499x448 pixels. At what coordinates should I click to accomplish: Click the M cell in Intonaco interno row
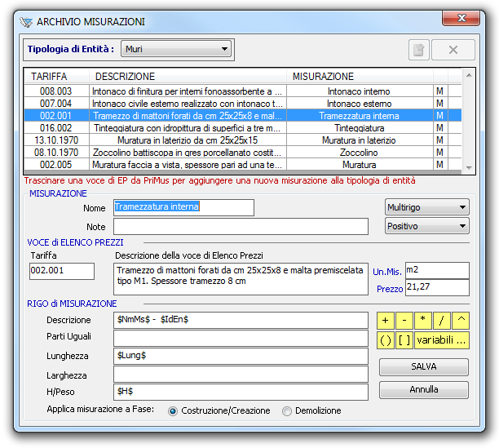pyautogui.click(x=440, y=91)
